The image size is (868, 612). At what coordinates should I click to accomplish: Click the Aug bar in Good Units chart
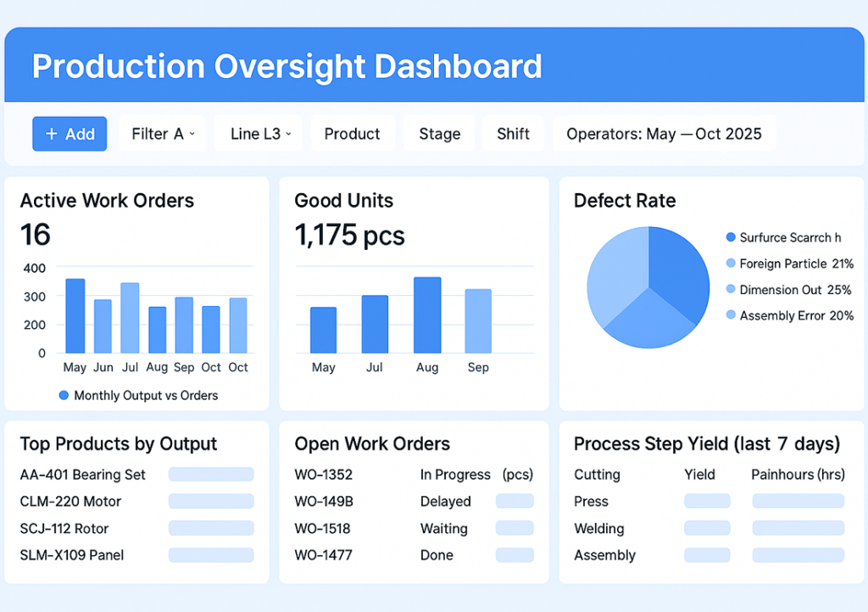click(x=427, y=315)
